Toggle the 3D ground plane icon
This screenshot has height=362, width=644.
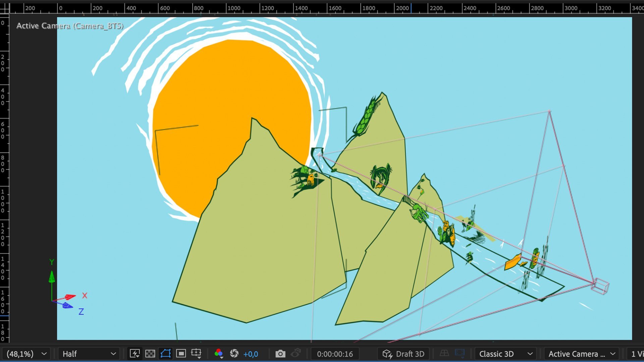444,353
